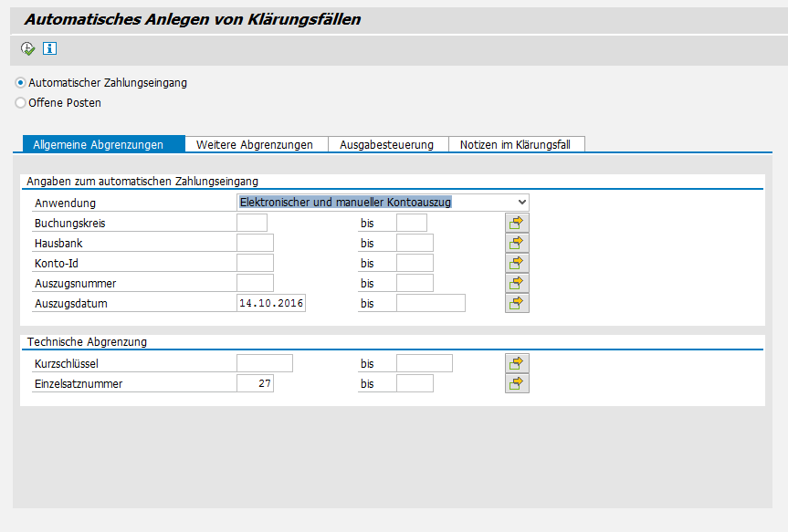Open the Weitere Abgrenzungen tab
The image size is (788, 532).
pyautogui.click(x=255, y=144)
